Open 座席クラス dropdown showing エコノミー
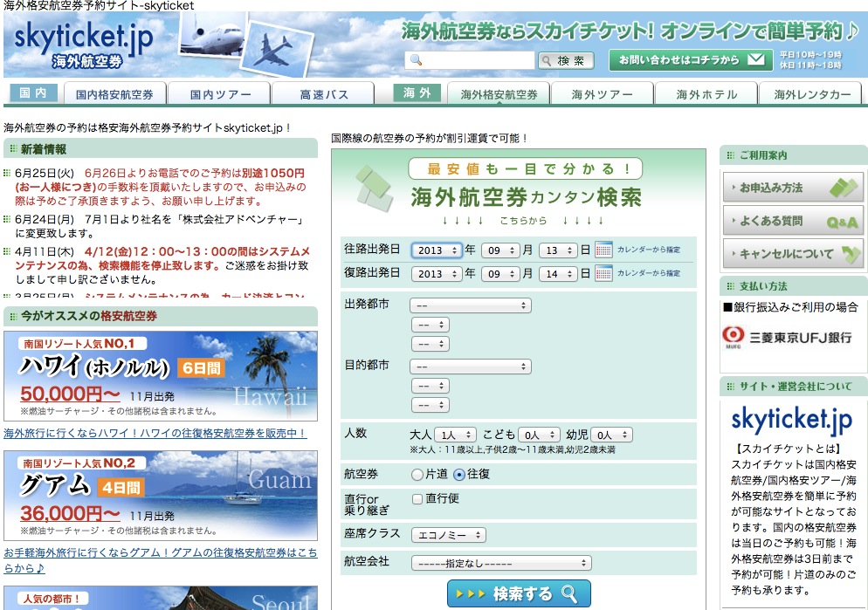Image resolution: width=868 pixels, height=610 pixels. 449,535
